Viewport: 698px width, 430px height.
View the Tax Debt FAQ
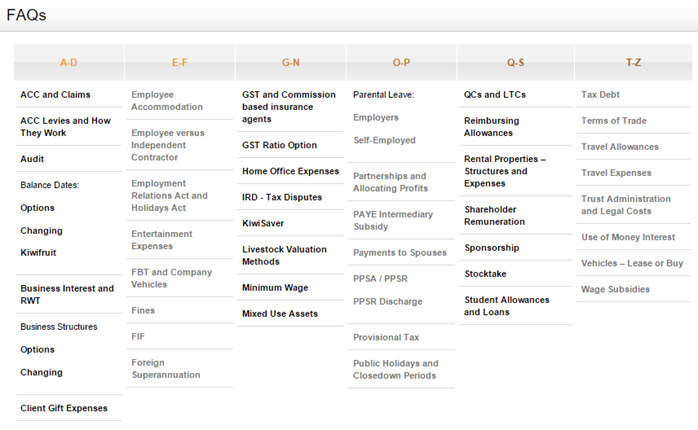pyautogui.click(x=600, y=94)
